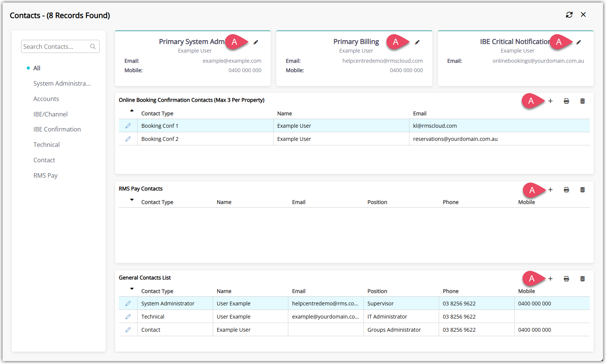Select the Supervisor position cell

coord(401,304)
